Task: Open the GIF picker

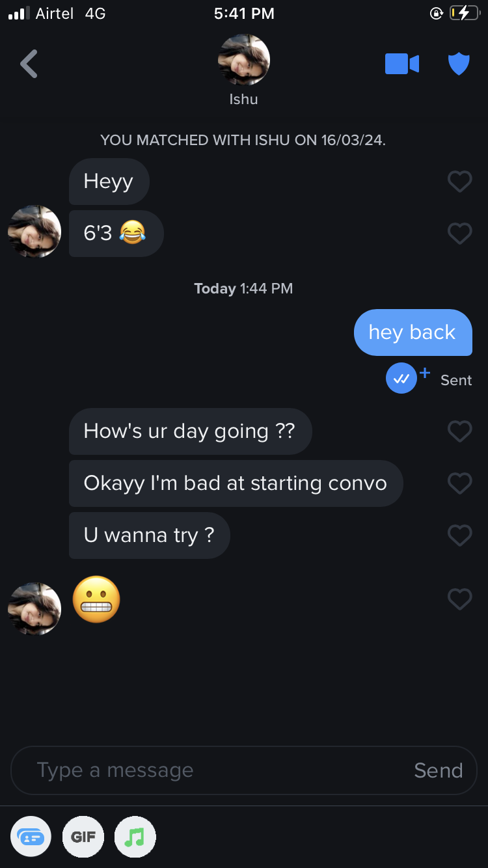Action: [83, 837]
